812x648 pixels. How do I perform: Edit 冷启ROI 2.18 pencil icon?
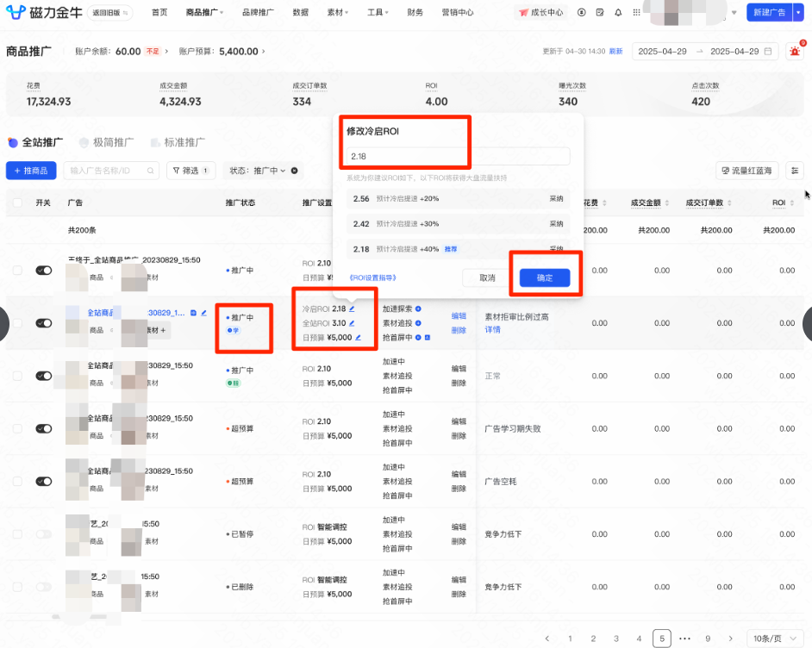[352, 309]
